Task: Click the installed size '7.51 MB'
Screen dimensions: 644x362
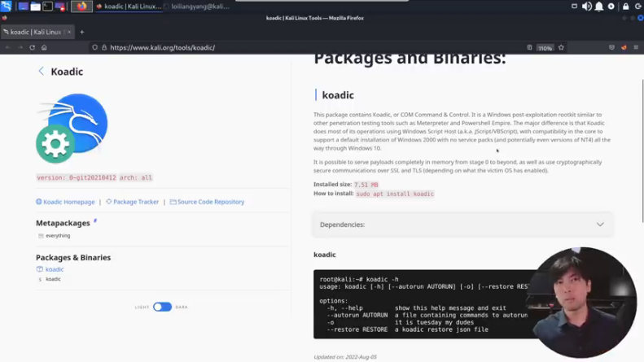Action: pos(366,185)
